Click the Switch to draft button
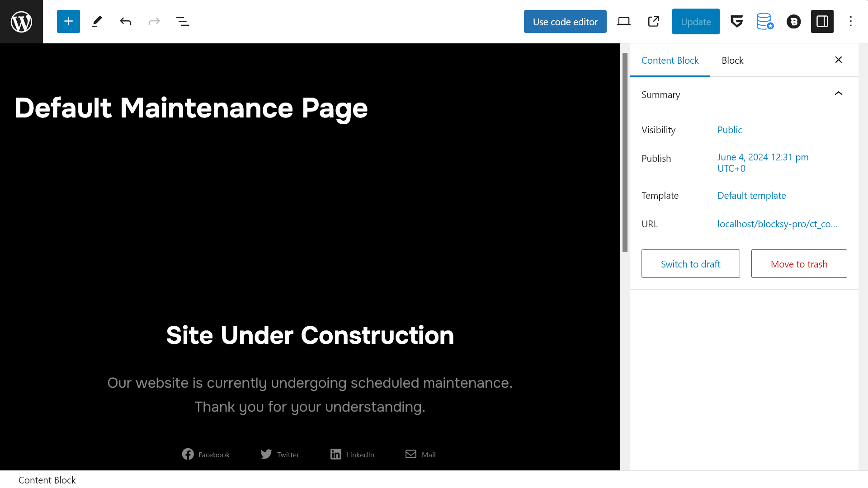 [691, 263]
